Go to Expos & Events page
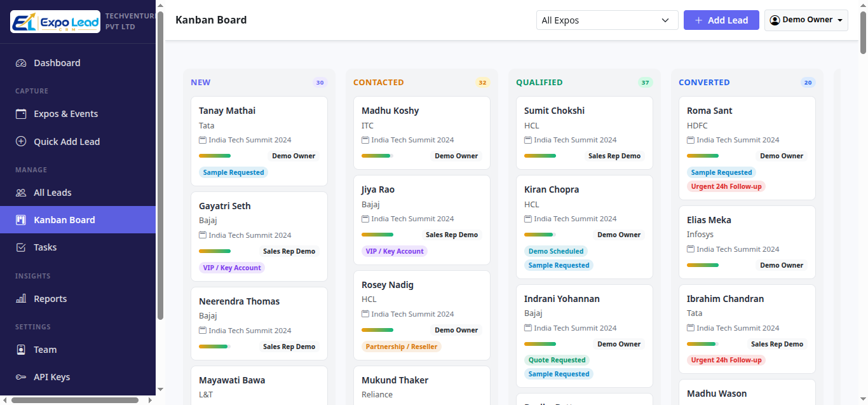Screen dimensions: 868x405 pyautogui.click(x=78, y=114)
